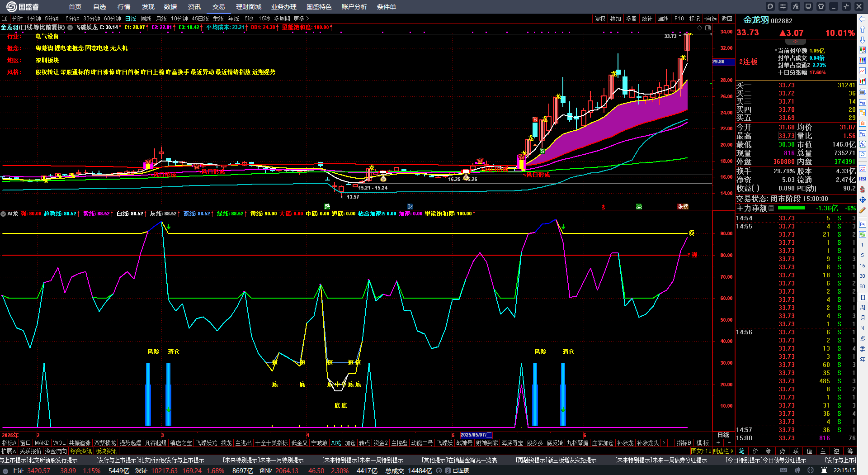The height and width of the screenshot is (475, 868).
Task: Click the RSI indicator icon in sidebar
Action: 863,179
